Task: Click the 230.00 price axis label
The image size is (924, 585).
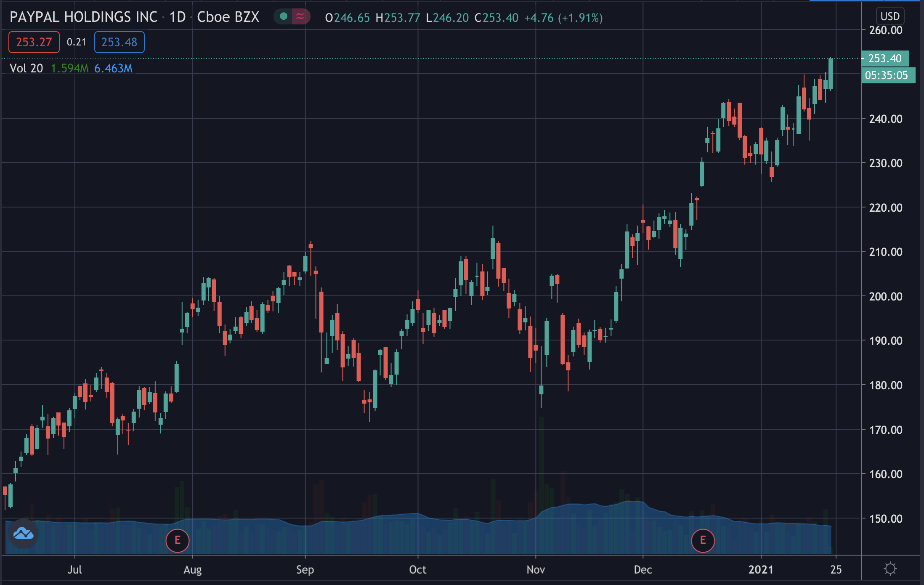Action: 886,163
